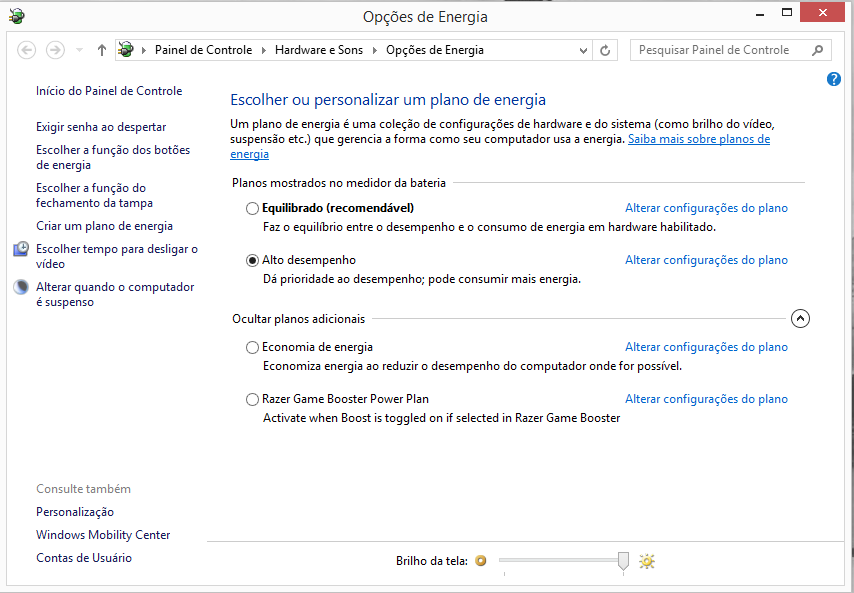Open the recent locations dropdown arrow
Viewport: 854px width, 593px height.
coord(79,51)
